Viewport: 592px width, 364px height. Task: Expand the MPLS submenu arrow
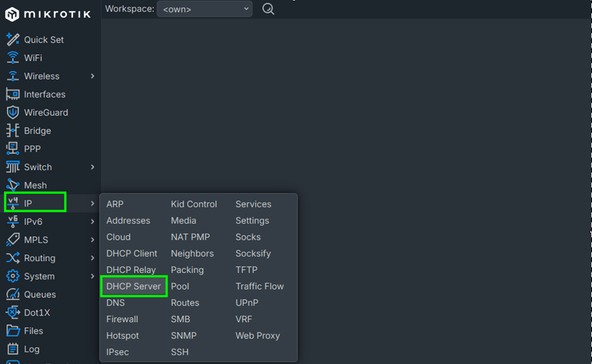point(92,240)
